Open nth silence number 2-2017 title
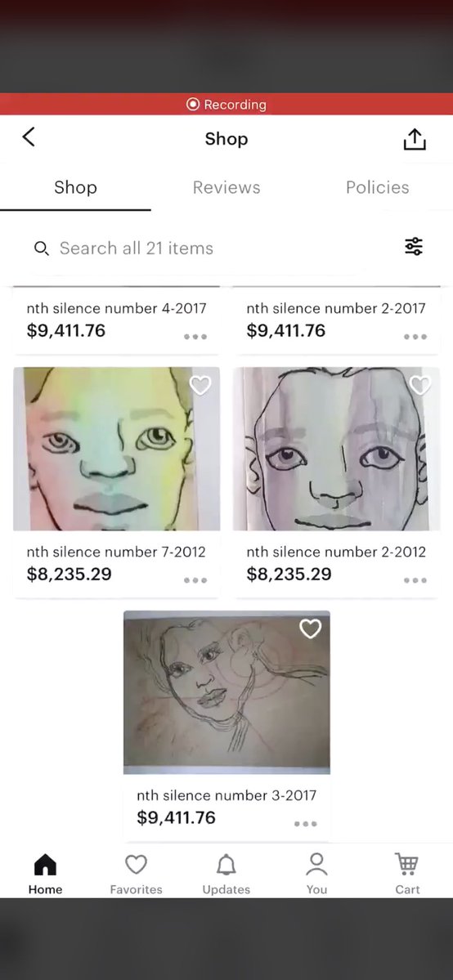The width and height of the screenshot is (453, 980). 336,308
